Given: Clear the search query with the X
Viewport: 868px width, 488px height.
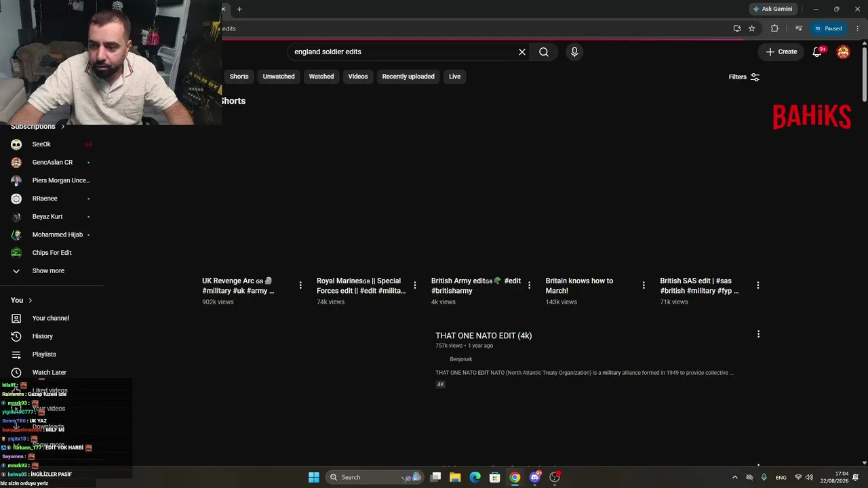Looking at the screenshot, I should pyautogui.click(x=522, y=52).
